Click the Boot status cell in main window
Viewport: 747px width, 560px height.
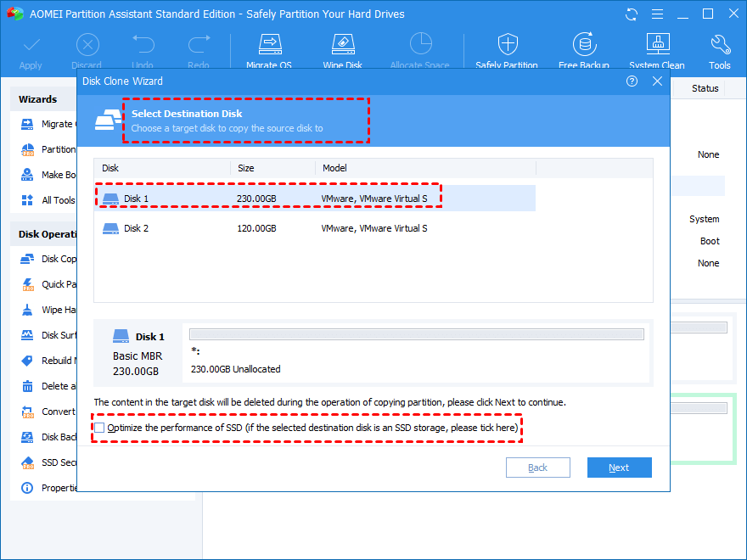point(710,242)
